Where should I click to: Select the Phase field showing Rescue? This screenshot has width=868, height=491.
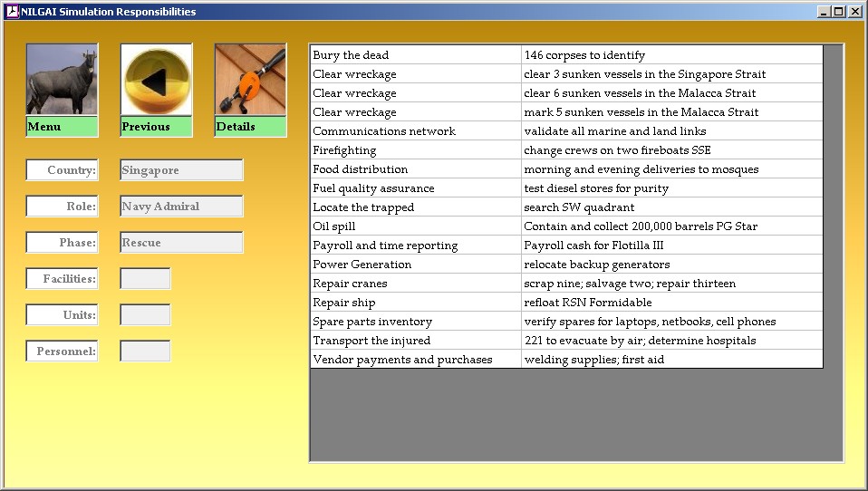[181, 243]
